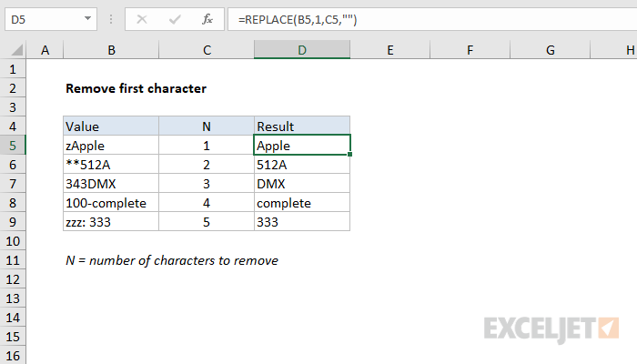Select column B header
This screenshot has height=364, width=637.
click(111, 50)
